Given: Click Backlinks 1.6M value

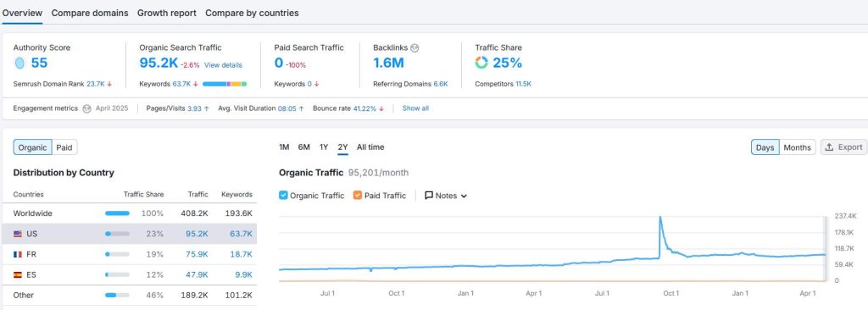Looking at the screenshot, I should point(388,64).
